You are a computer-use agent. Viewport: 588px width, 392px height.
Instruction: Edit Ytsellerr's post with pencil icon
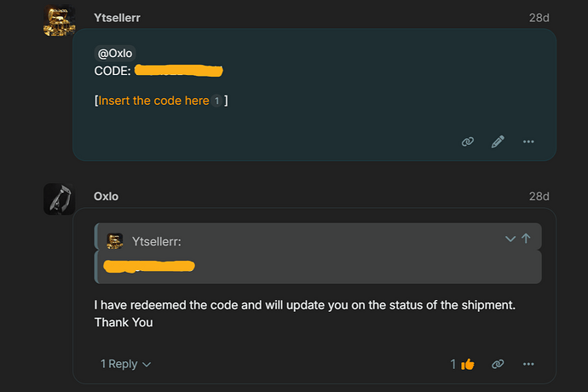coord(498,141)
